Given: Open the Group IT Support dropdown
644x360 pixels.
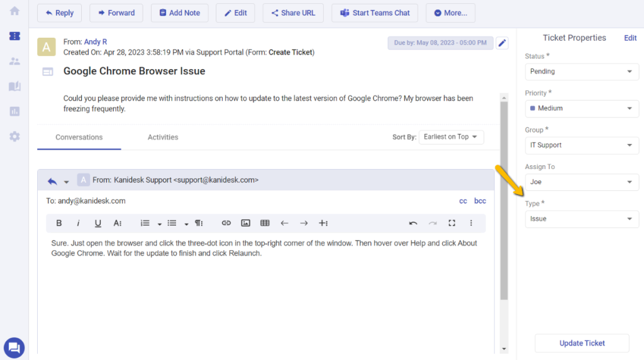Looking at the screenshot, I should point(582,145).
